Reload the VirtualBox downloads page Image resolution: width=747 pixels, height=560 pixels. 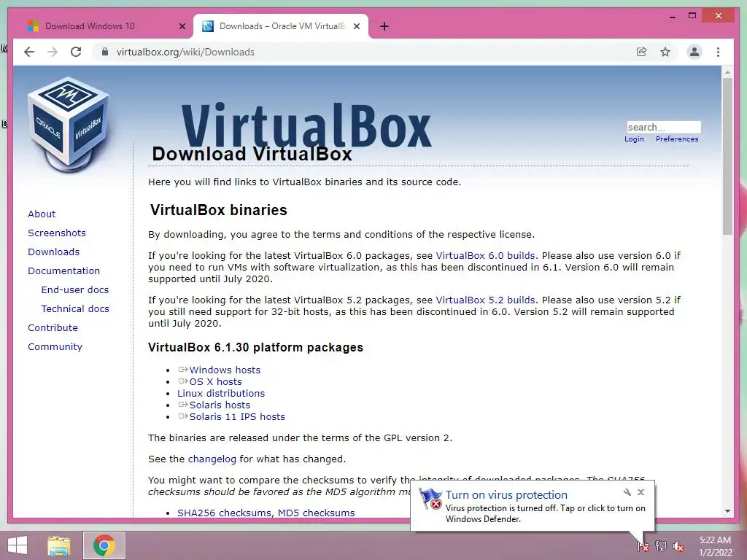[x=76, y=52]
